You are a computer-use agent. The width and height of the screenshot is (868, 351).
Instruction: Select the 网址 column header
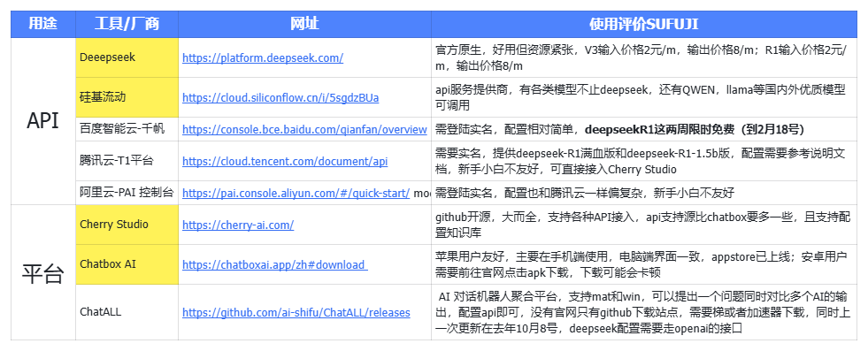305,25
